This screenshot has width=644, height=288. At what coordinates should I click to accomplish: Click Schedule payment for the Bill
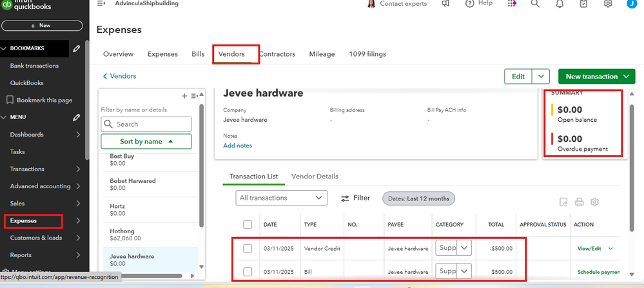[598, 272]
